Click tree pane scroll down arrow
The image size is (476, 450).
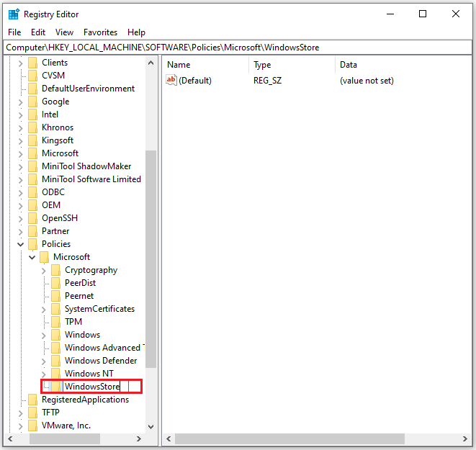point(151,427)
